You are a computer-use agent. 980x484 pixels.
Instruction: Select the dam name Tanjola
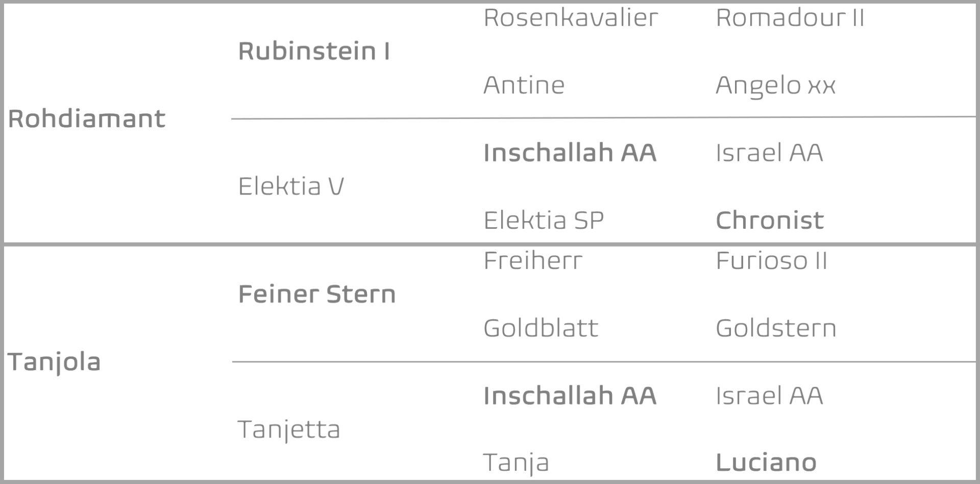(54, 362)
